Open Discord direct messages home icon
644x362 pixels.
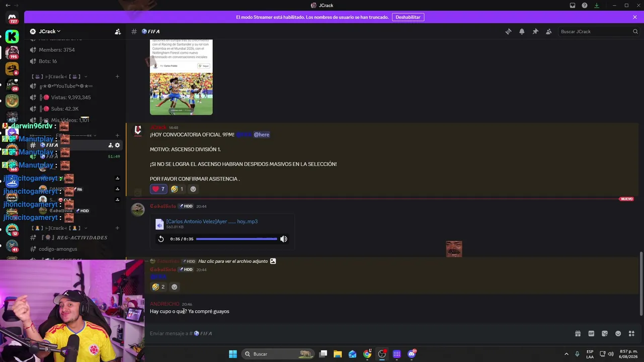click(12, 18)
